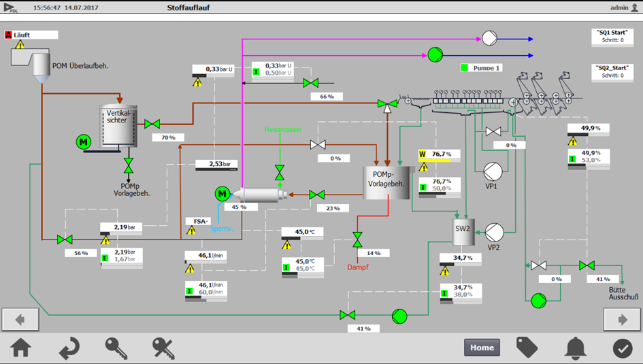The height and width of the screenshot is (364, 643).
Task: Toggle the Dampf steam valve at 14 %
Action: (357, 239)
